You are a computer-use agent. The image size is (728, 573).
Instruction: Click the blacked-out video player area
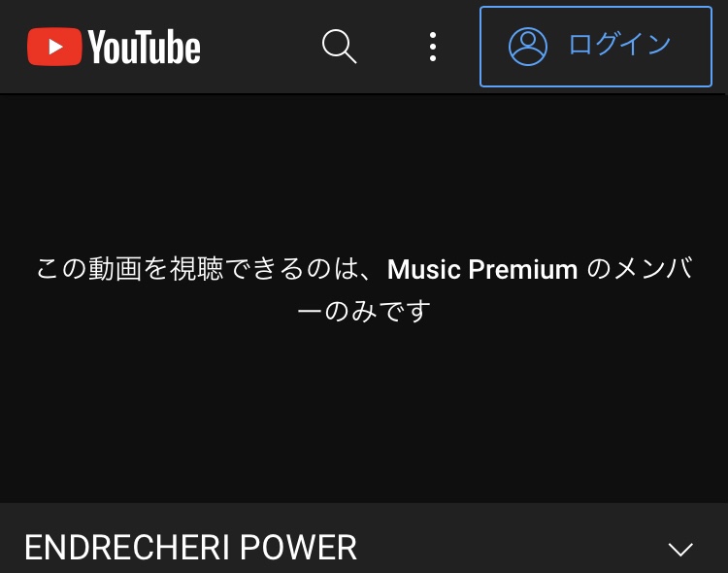coord(364,298)
